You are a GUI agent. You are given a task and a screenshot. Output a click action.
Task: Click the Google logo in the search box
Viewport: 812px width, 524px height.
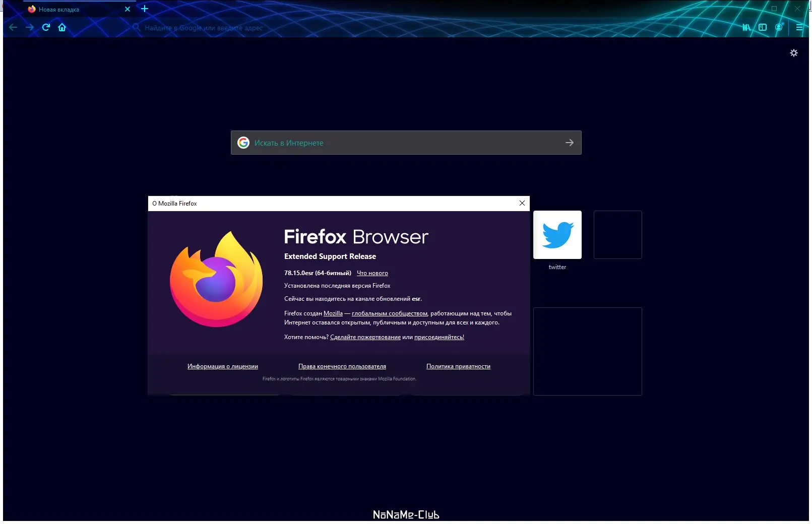(243, 143)
